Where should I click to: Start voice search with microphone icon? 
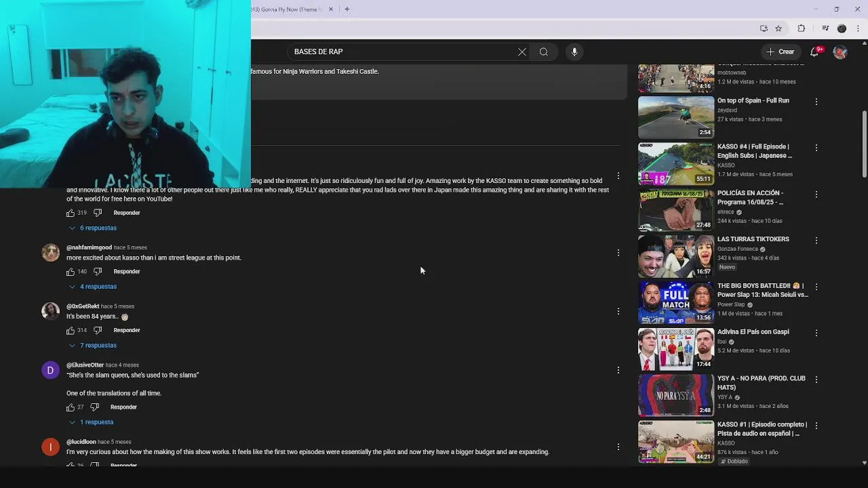[574, 52]
